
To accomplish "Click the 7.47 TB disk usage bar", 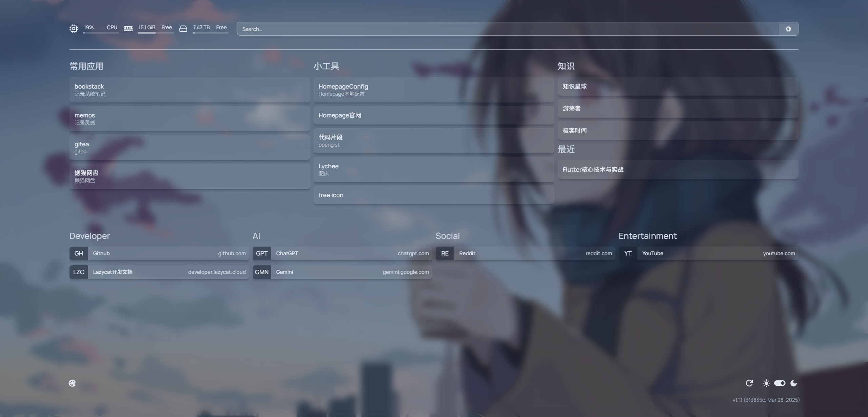I will pyautogui.click(x=211, y=33).
